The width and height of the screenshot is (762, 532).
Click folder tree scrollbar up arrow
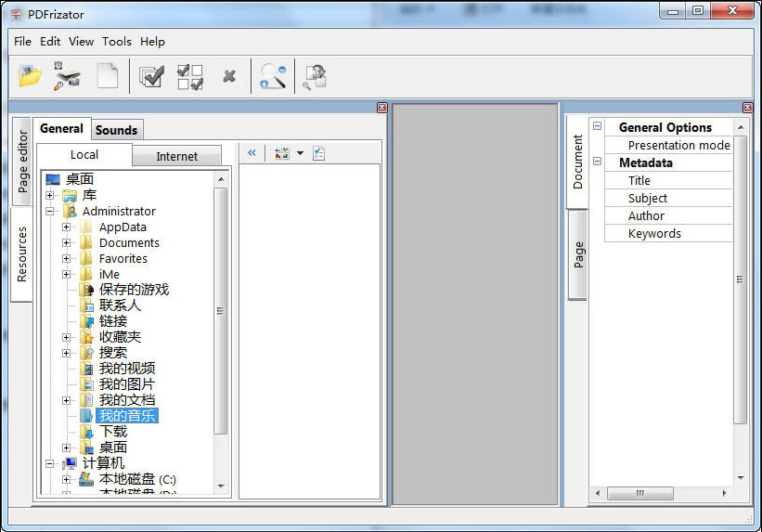221,179
